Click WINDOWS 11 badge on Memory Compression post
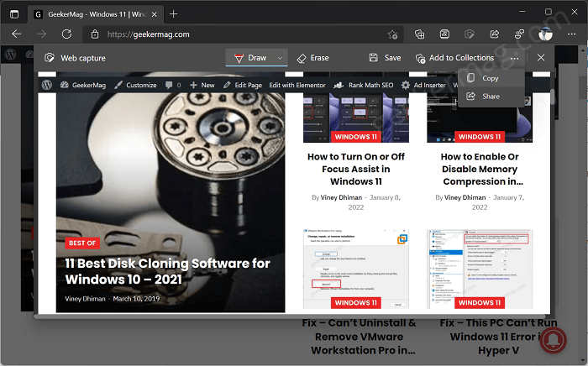Screen dimensions: 588x366 [x=480, y=137]
